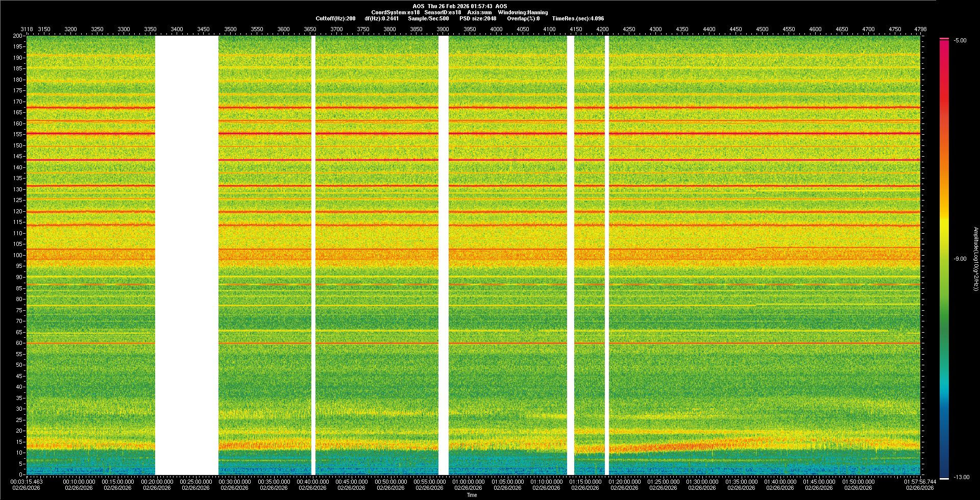This screenshot has width=980, height=500.
Task: Click the Cutoff(Hz):200 header text
Action: click(x=335, y=18)
